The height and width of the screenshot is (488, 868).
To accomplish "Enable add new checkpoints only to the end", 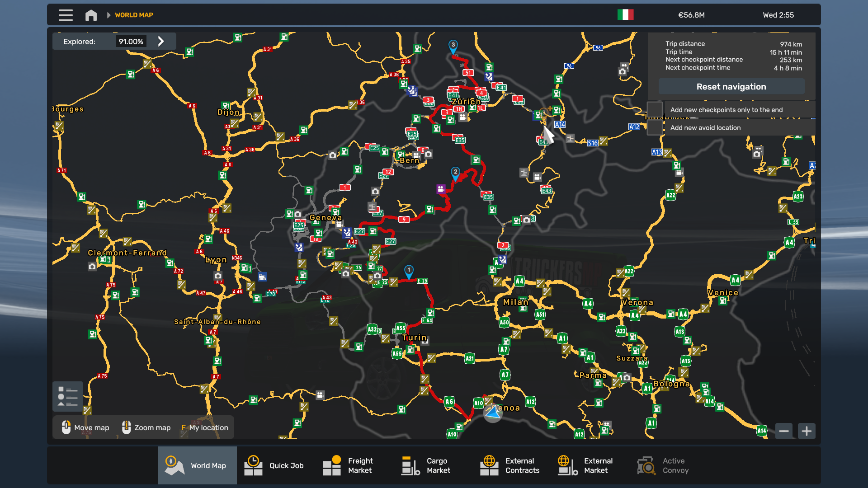I will (655, 110).
